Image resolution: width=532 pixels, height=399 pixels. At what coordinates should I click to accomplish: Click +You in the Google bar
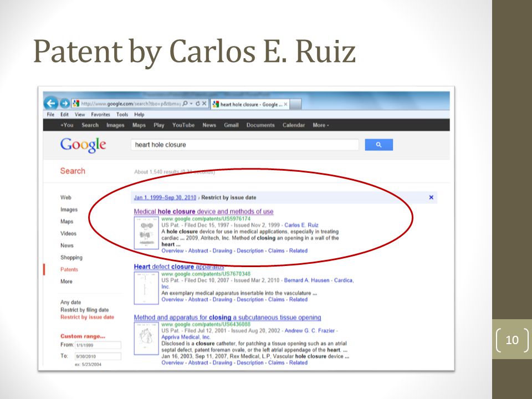[67, 125]
